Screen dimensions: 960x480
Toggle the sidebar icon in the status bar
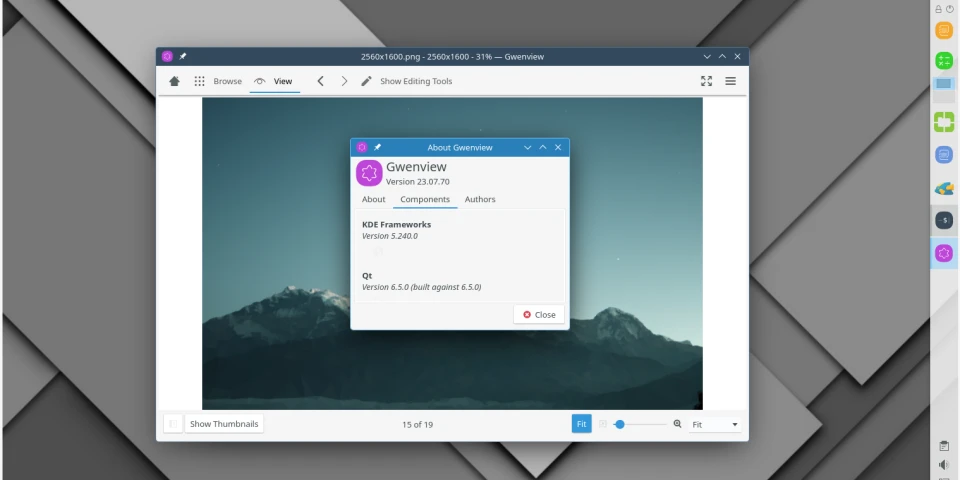click(x=172, y=424)
